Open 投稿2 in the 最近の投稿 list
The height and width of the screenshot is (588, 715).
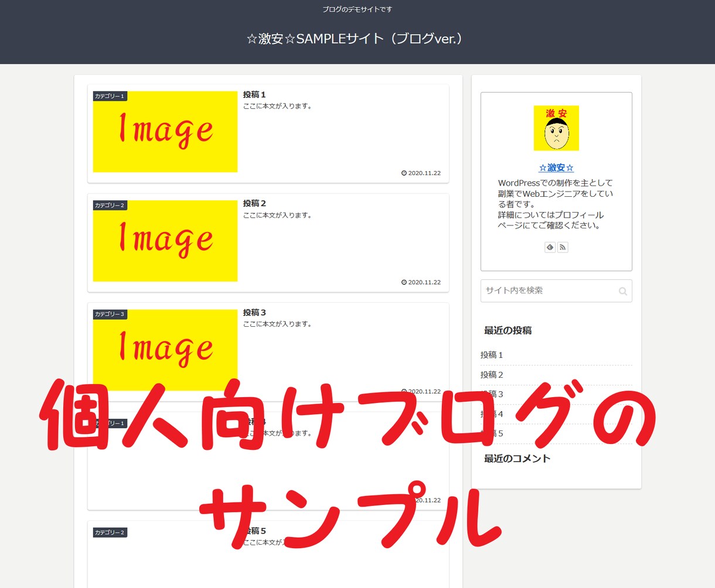pyautogui.click(x=492, y=375)
